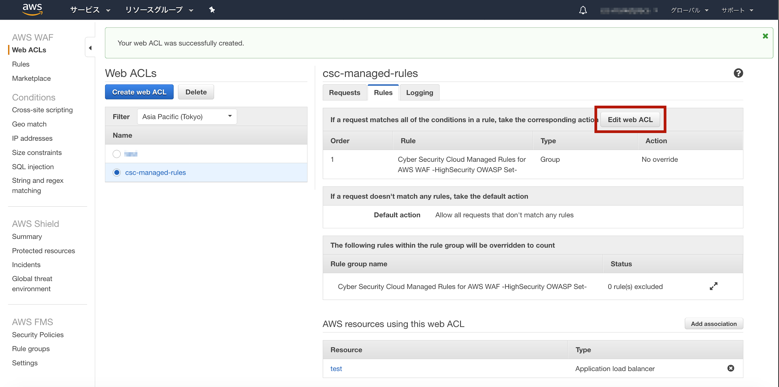Remove the test resource association icon
Screen dimensions: 779x387
(730, 369)
